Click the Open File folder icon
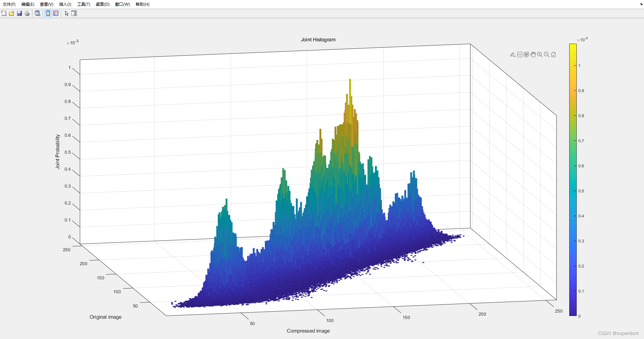This screenshot has height=339, width=644. tap(11, 13)
